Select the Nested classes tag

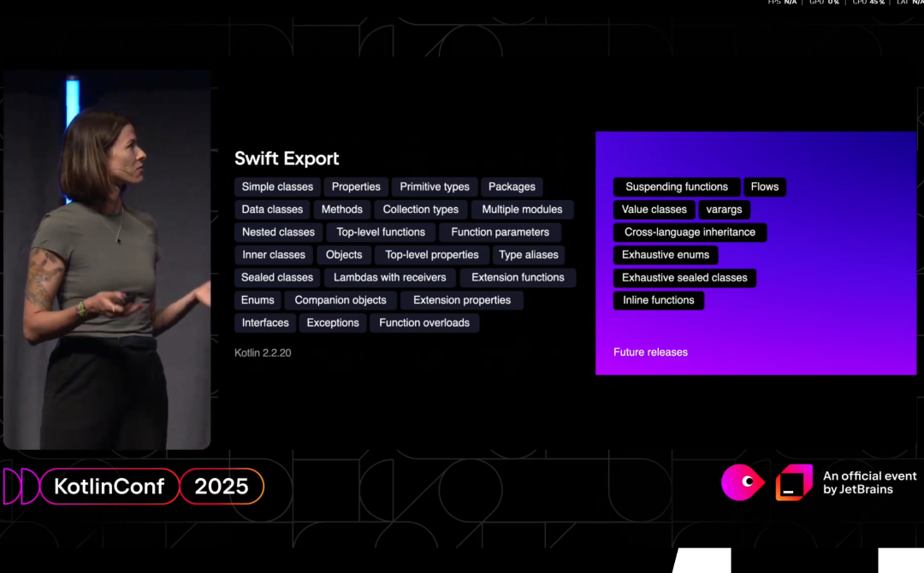tap(278, 232)
